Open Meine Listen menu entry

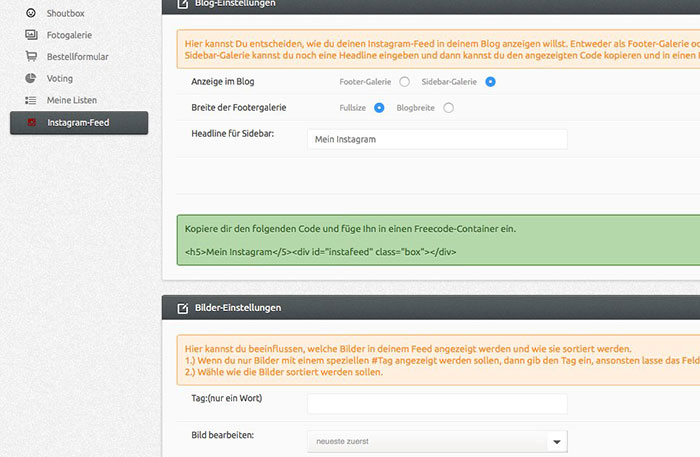72,100
